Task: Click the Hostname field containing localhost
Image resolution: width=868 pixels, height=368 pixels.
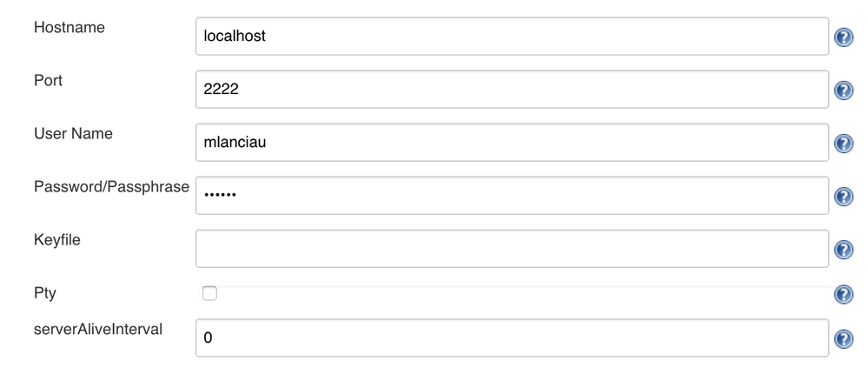Action: 512,37
